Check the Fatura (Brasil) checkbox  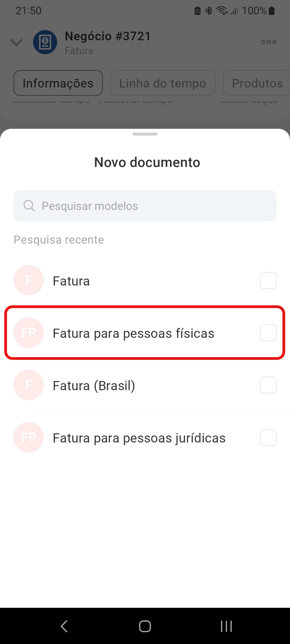(268, 385)
